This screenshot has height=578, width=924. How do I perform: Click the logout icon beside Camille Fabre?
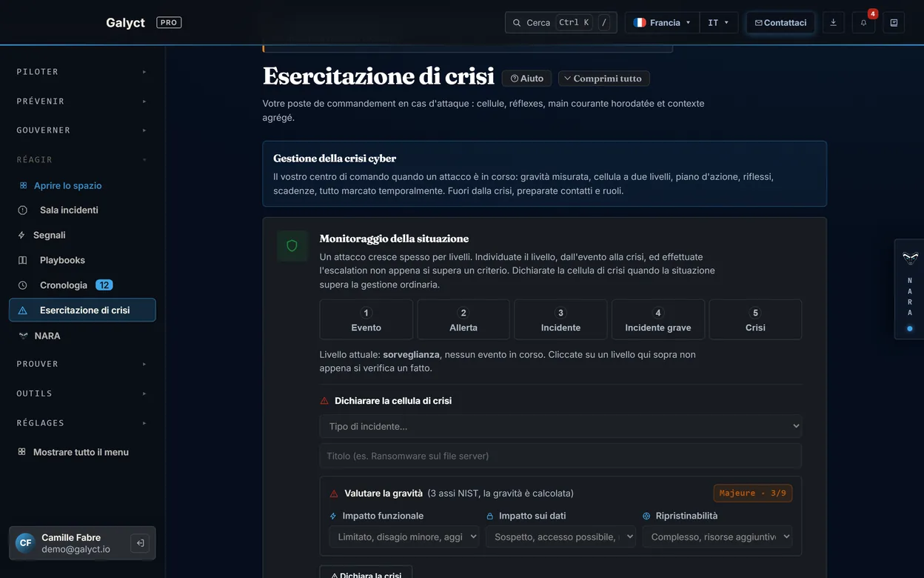[140, 543]
